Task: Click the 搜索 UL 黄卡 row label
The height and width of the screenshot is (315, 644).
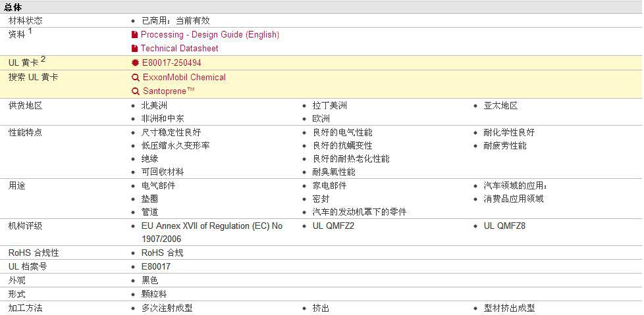Action: coord(34,77)
